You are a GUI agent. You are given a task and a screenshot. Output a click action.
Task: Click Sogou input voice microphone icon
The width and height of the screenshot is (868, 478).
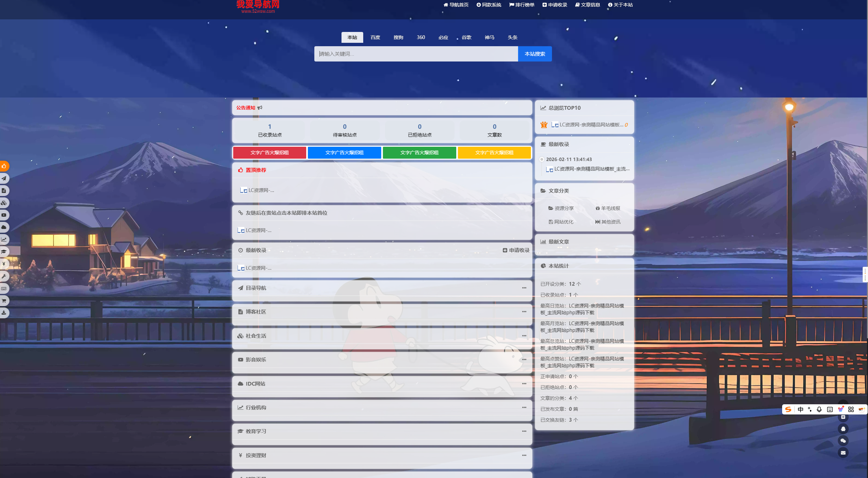tap(819, 409)
